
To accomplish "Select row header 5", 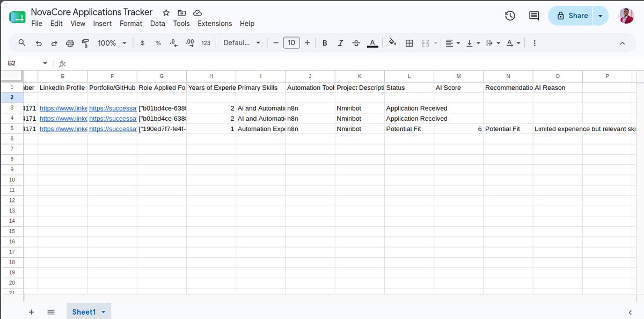I will tap(12, 129).
